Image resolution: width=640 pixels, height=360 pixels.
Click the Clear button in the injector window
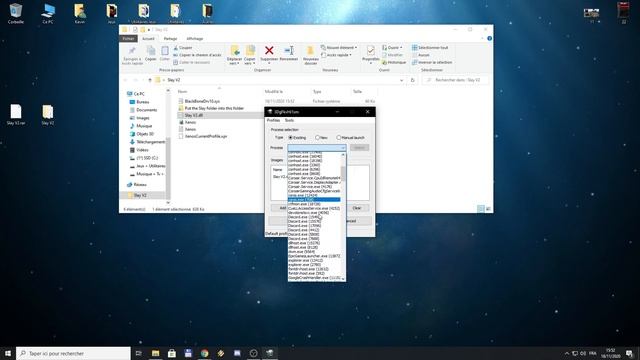(357, 208)
